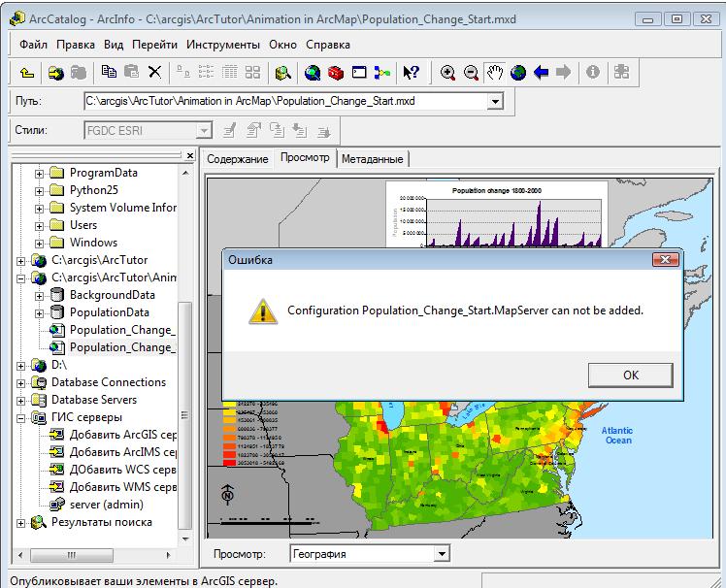Open the Окно menu
The height and width of the screenshot is (588, 726).
[282, 45]
